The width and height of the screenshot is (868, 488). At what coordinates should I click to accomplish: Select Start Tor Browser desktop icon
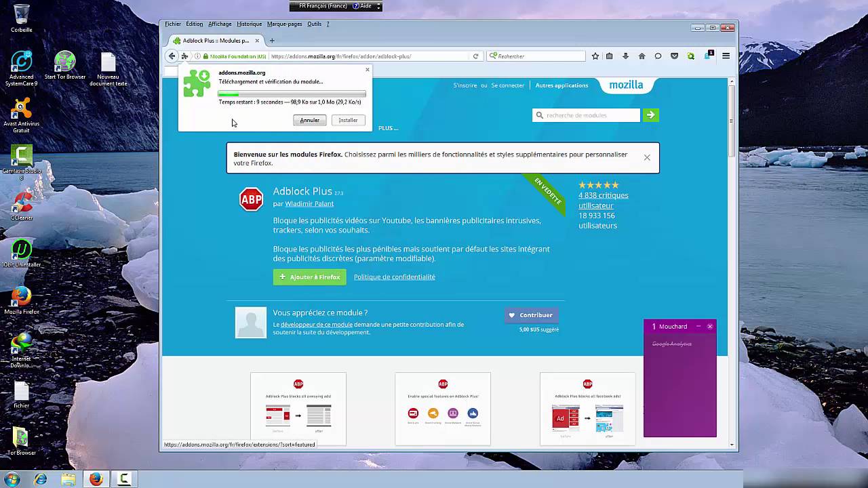tap(65, 65)
